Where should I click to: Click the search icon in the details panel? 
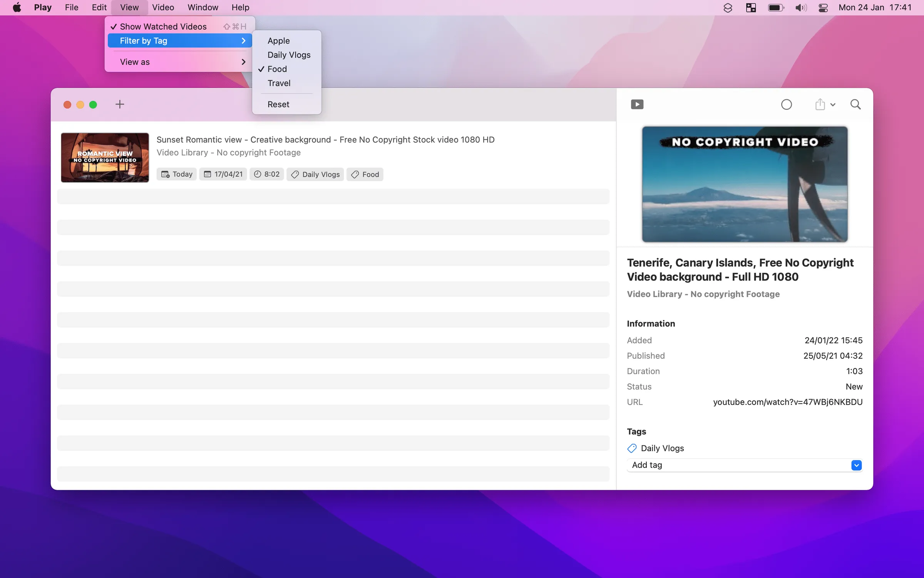[x=855, y=104]
